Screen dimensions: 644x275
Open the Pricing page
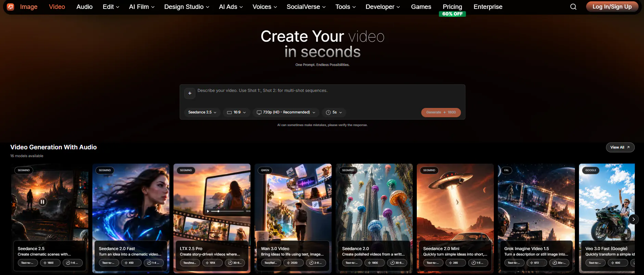[452, 7]
